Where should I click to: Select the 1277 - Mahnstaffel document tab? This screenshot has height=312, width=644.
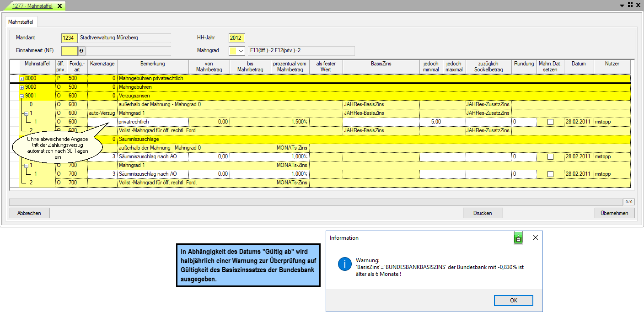coord(32,5)
